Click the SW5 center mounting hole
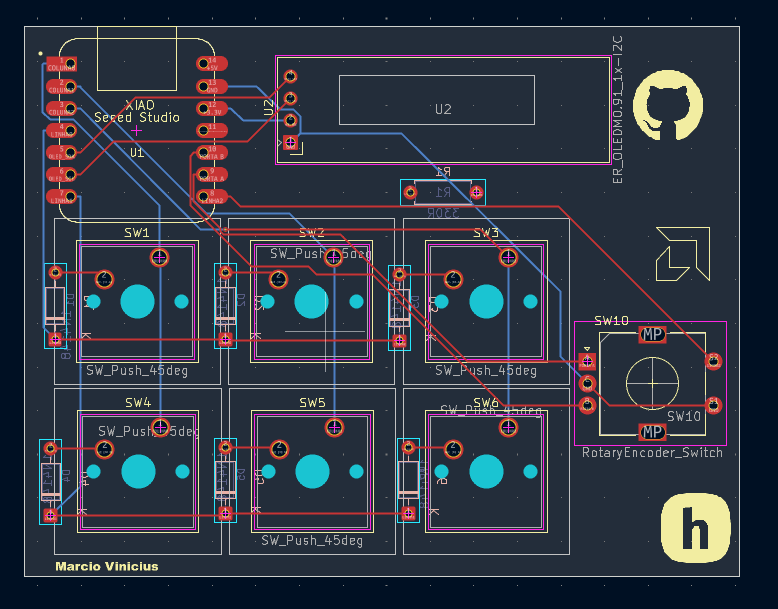 point(313,472)
